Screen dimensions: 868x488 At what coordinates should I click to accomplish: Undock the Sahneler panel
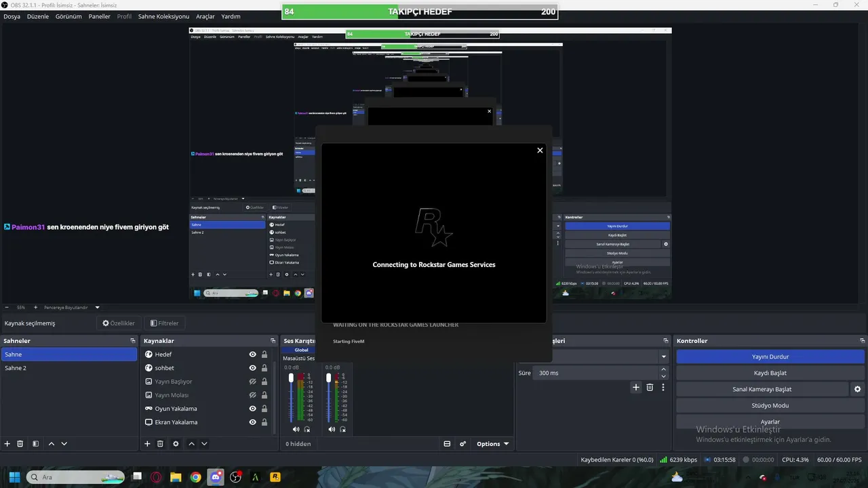pos(133,341)
